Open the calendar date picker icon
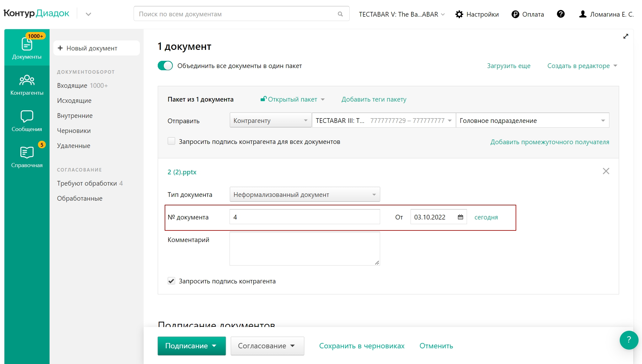Screen dimensions: 642x364 [460, 217]
